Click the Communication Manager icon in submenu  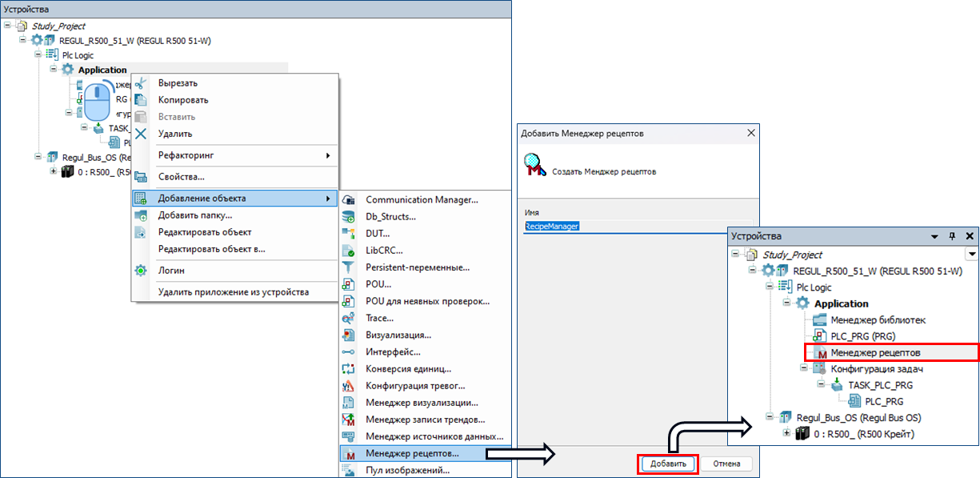pyautogui.click(x=348, y=199)
